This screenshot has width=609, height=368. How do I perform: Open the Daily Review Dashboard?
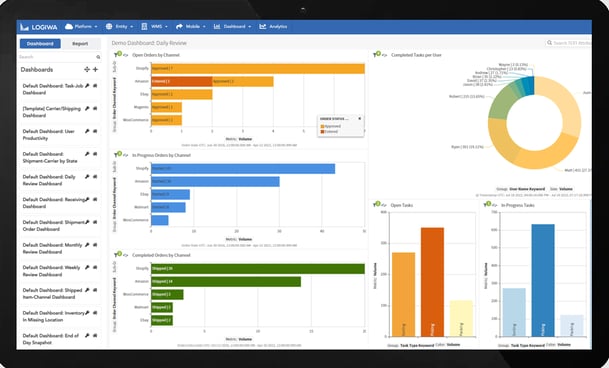click(x=49, y=180)
